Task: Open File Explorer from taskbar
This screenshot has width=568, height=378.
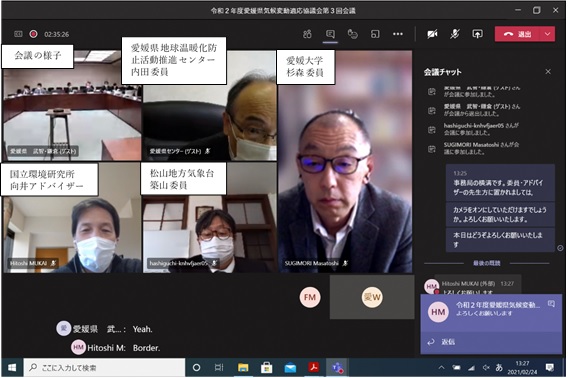Action: 243,368
